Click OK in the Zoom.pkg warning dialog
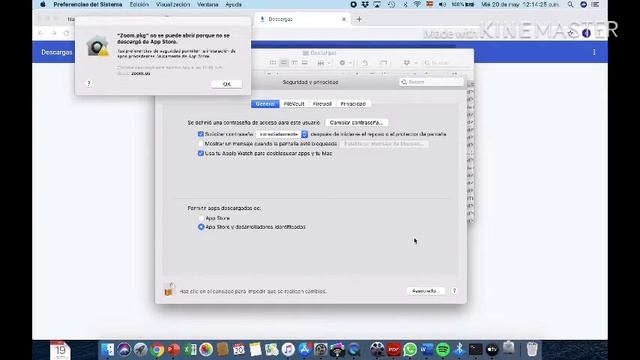The height and width of the screenshot is (360, 640). click(227, 84)
